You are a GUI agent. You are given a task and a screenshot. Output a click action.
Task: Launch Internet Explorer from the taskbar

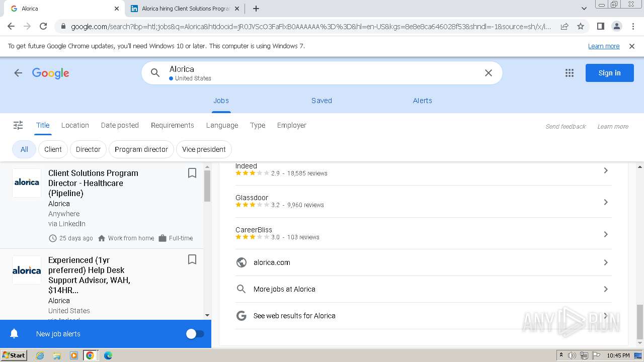click(x=40, y=355)
